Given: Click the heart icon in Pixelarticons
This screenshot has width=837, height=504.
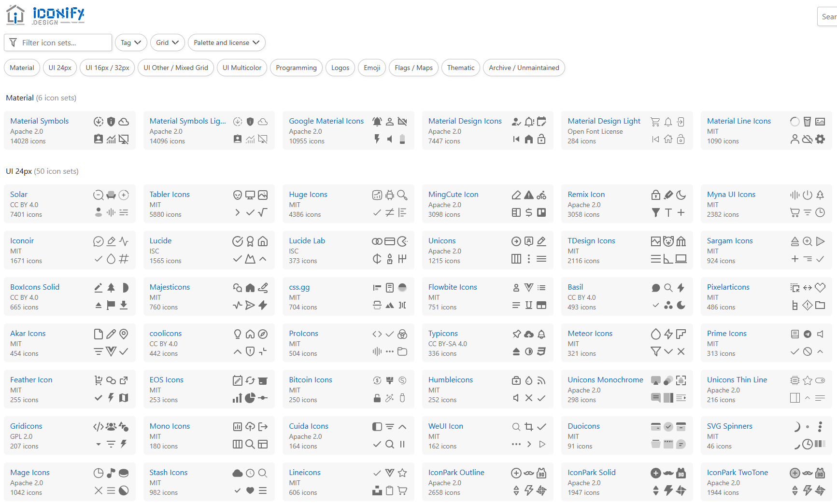Looking at the screenshot, I should pos(820,288).
